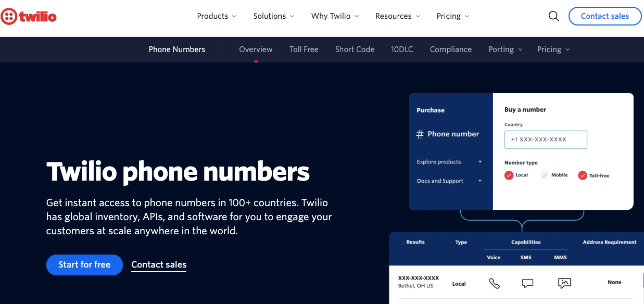
Task: Click the picture message icon under MMS
Action: (x=564, y=283)
